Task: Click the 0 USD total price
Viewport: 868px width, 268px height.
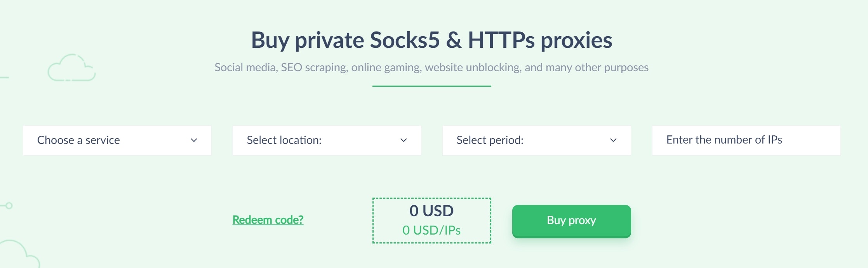Action: coord(431,211)
